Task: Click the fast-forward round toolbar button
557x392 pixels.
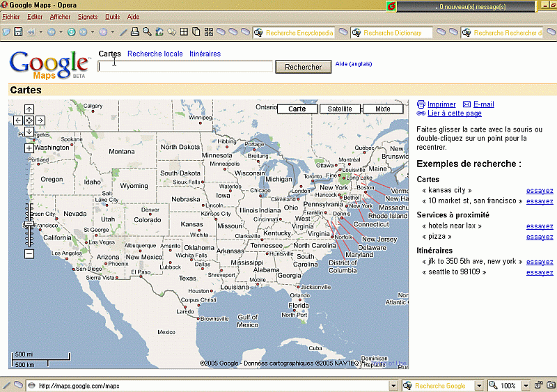Action: tap(103, 32)
